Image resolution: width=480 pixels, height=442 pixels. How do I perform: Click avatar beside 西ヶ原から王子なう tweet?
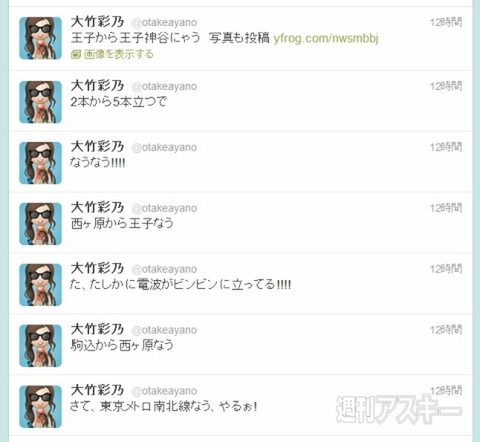[40, 224]
